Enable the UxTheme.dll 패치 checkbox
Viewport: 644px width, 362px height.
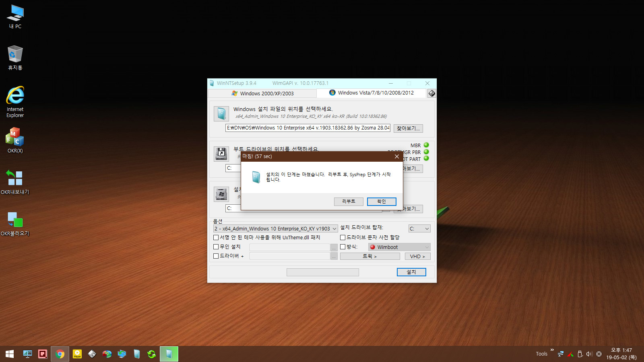[x=216, y=237]
